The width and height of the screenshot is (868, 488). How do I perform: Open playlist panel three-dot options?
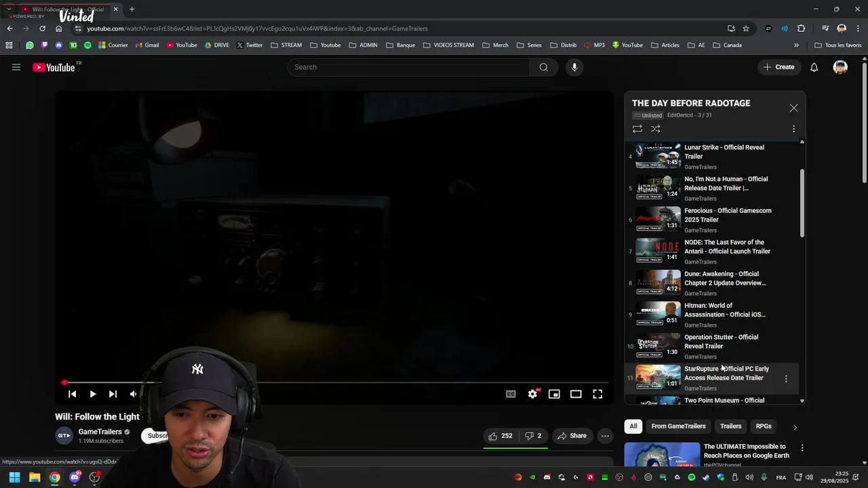pyautogui.click(x=794, y=129)
